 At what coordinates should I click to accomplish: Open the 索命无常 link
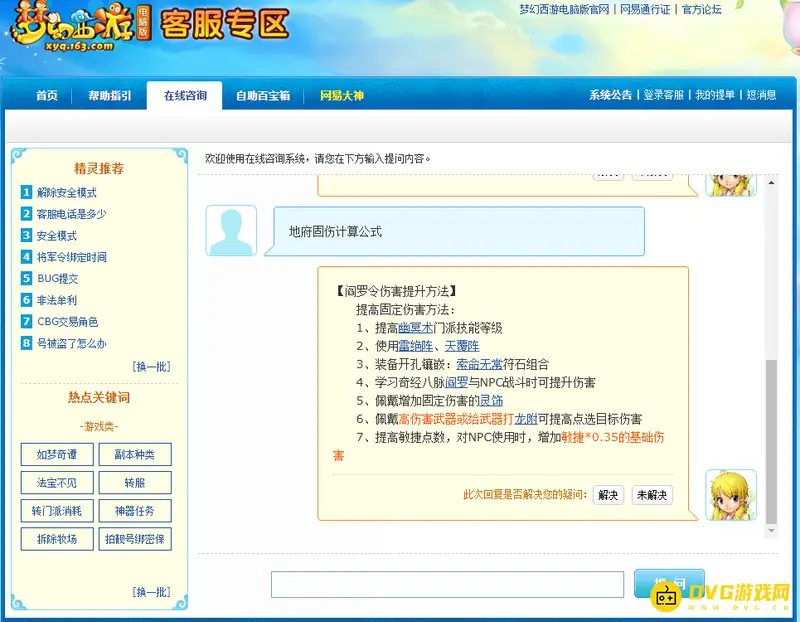[x=479, y=364]
